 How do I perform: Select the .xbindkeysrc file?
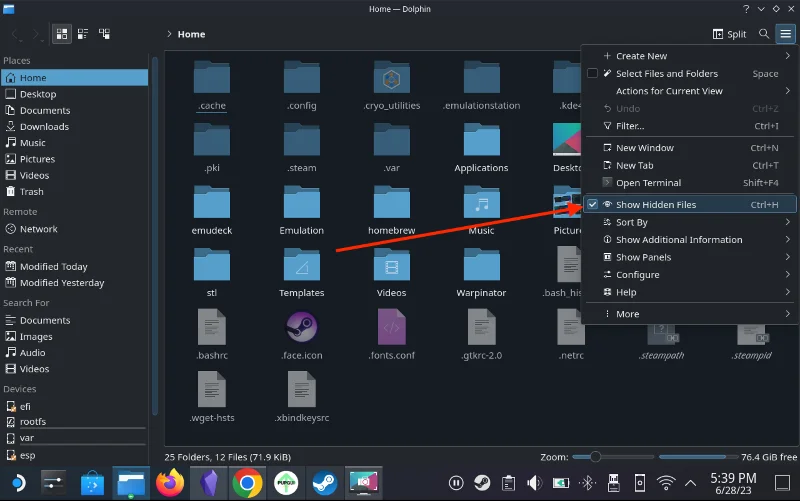pyautogui.click(x=302, y=397)
